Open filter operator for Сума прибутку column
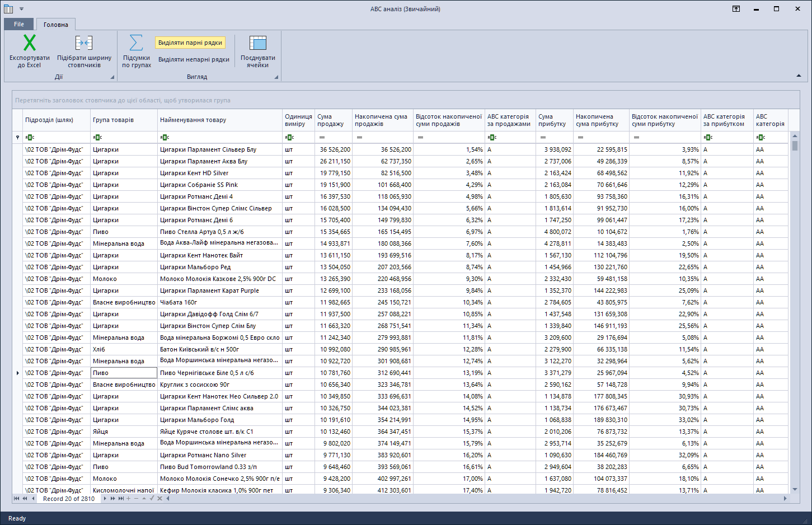 (543, 137)
